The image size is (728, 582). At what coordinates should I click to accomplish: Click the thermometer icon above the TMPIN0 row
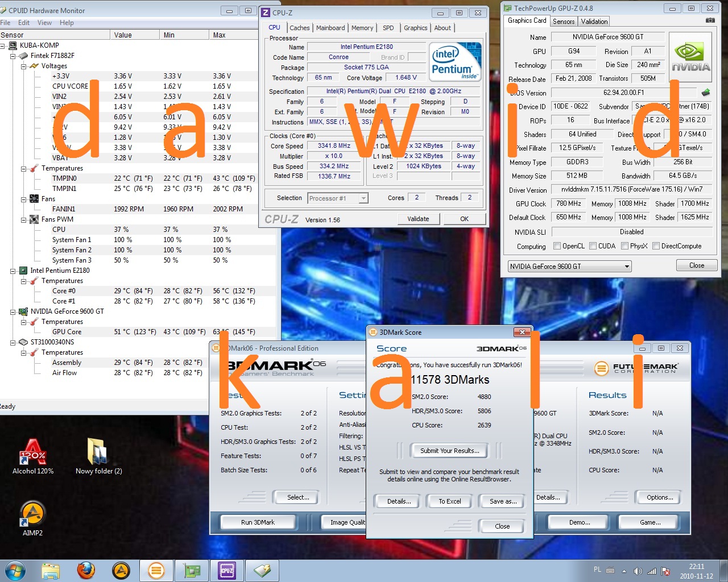34,168
